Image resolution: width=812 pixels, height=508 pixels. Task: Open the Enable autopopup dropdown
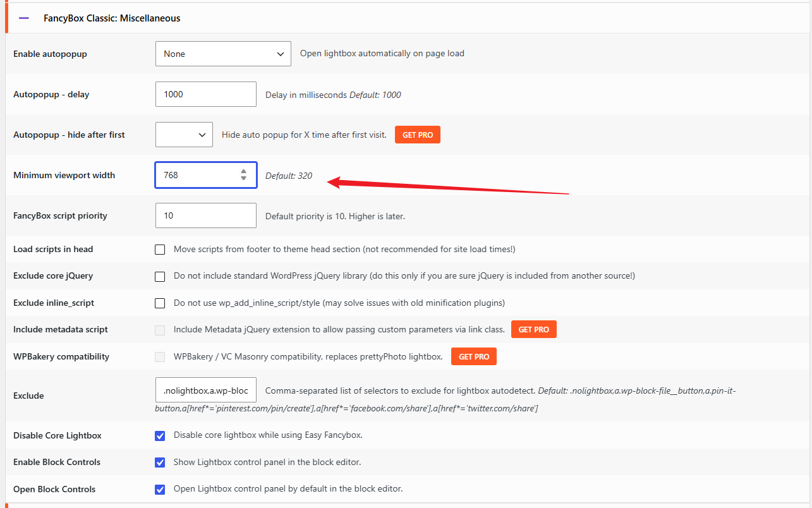click(x=223, y=54)
